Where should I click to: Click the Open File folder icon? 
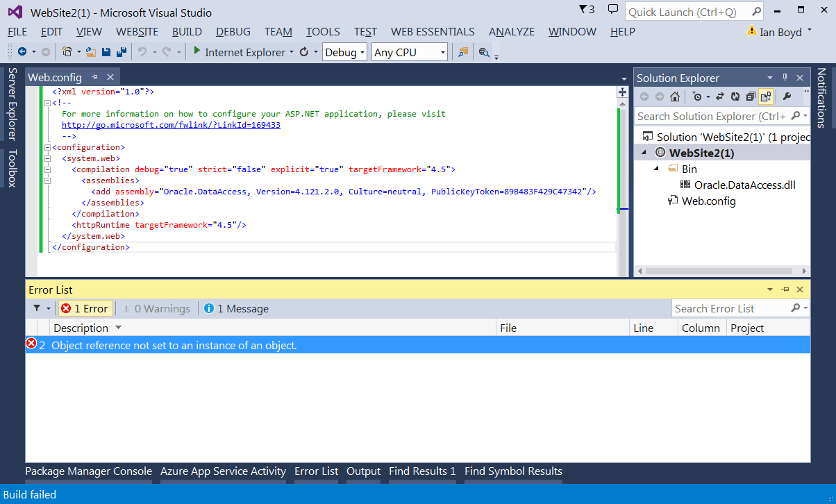pyautogui.click(x=91, y=52)
